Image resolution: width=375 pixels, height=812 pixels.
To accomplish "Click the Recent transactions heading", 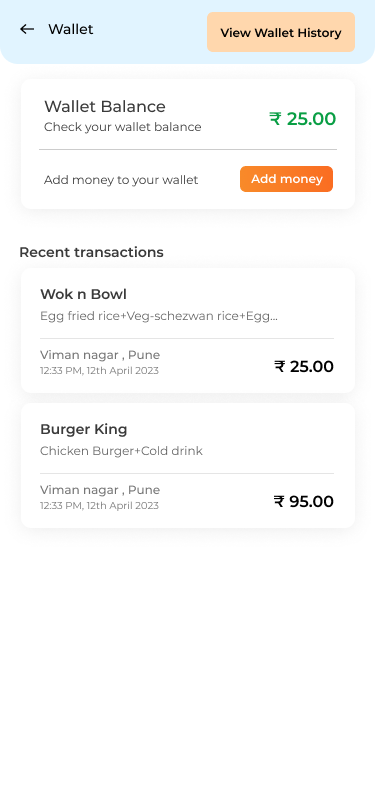I will (91, 252).
